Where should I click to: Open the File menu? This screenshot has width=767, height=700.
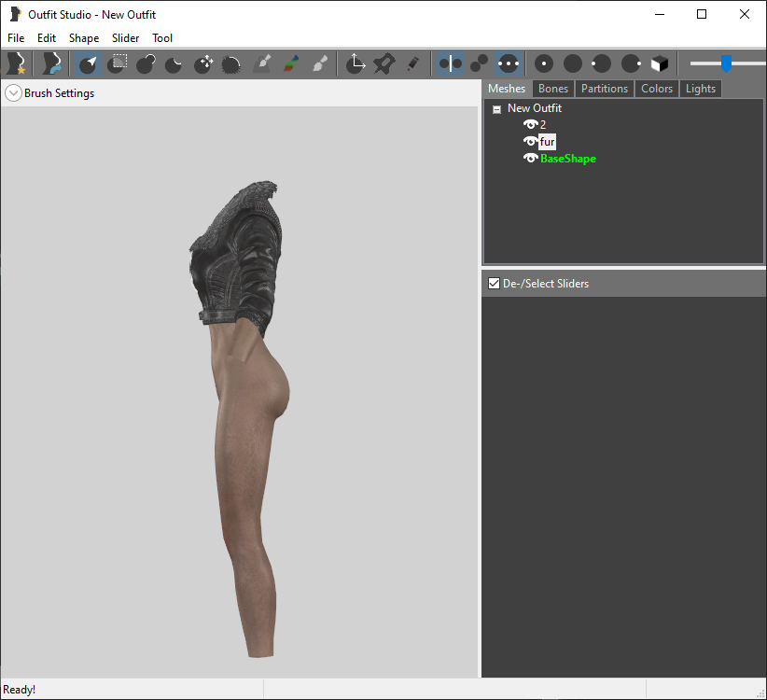16,38
